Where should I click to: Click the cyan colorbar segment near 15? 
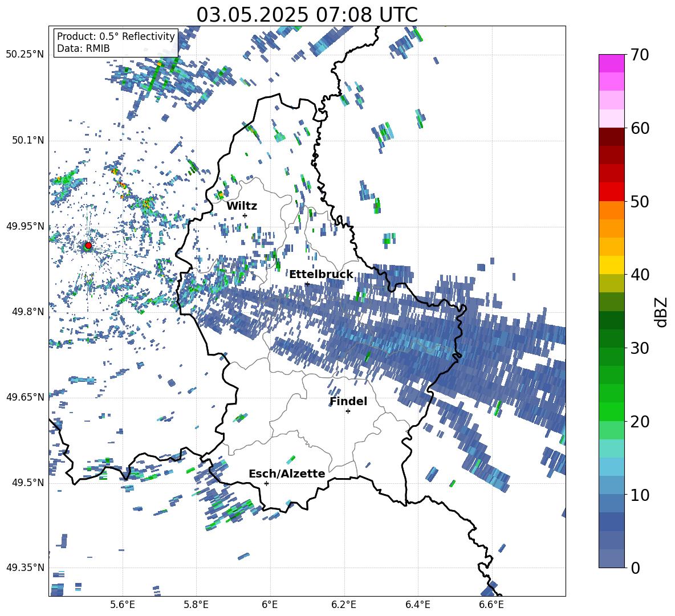(611, 448)
